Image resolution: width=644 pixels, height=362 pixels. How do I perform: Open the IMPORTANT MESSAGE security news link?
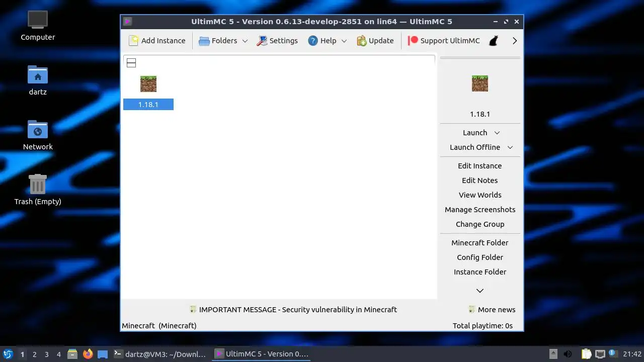tap(293, 310)
